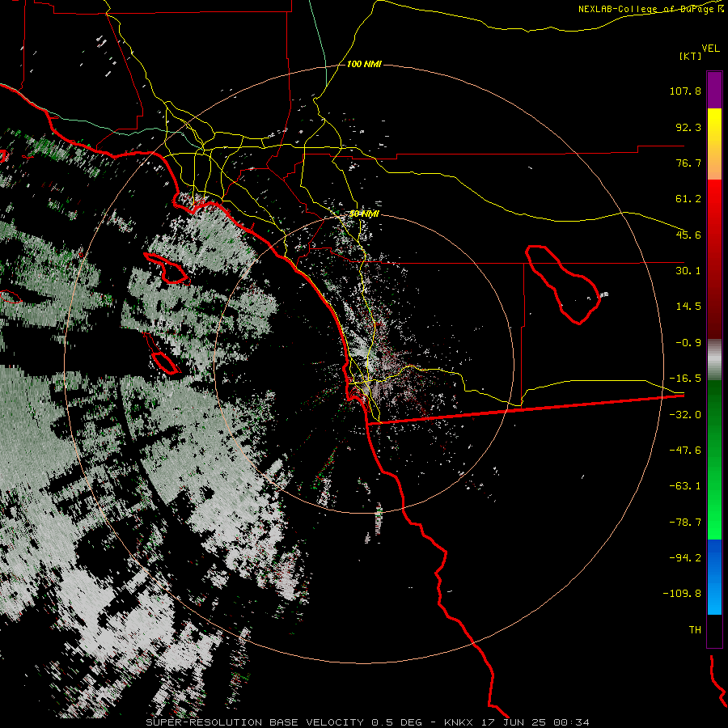Click the KNKX station identifier
This screenshot has width=728, height=728.
[459, 722]
